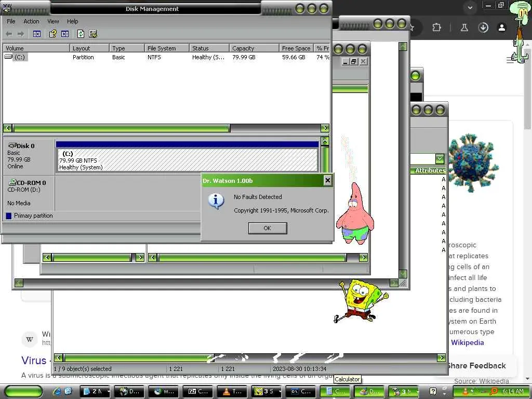Click the virus image thumbnail in browser
Screen dimensions: 532x399
473,163
